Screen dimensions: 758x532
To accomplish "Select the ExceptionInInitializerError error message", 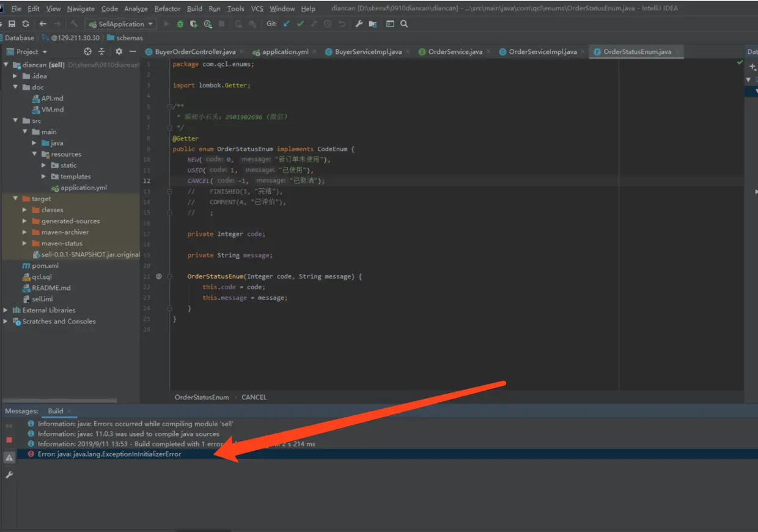I will pyautogui.click(x=109, y=454).
